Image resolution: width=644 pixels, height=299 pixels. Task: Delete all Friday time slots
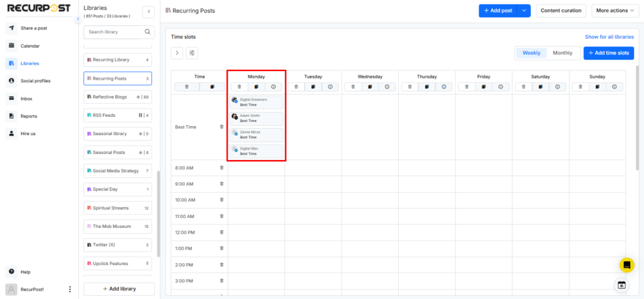[467, 87]
